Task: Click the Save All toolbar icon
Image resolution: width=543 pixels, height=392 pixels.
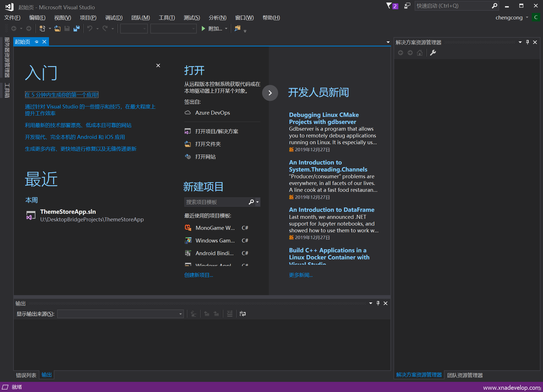Action: (x=76, y=28)
